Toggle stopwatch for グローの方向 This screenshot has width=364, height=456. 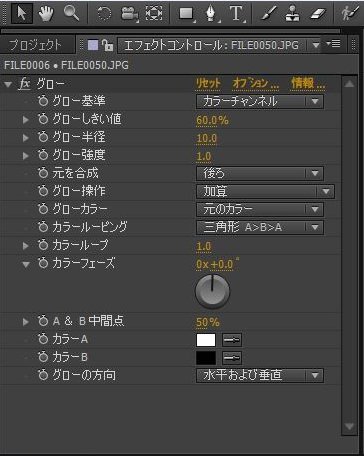click(43, 375)
